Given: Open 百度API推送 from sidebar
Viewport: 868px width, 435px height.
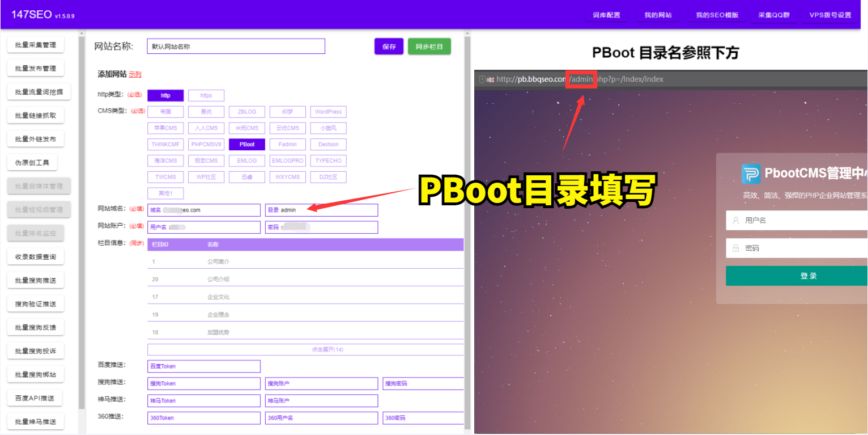Looking at the screenshot, I should [x=35, y=398].
